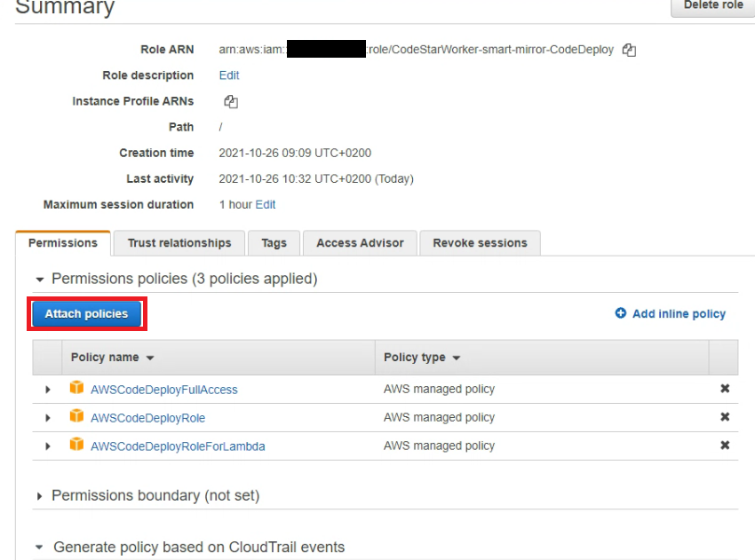Click the policy type cell for AWSCodeDeployRoleForLambda
The width and height of the screenshot is (755, 560).
point(439,446)
